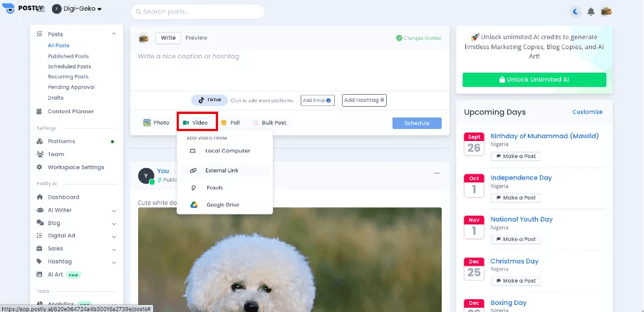The height and width of the screenshot is (312, 644).
Task: Expand the AI Writer chevron
Action: 114,211
